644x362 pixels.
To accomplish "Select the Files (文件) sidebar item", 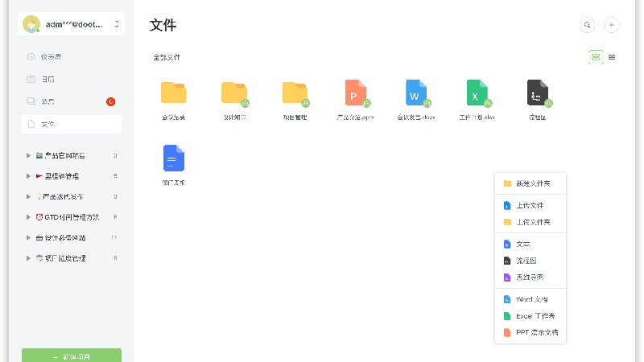I will coord(72,124).
